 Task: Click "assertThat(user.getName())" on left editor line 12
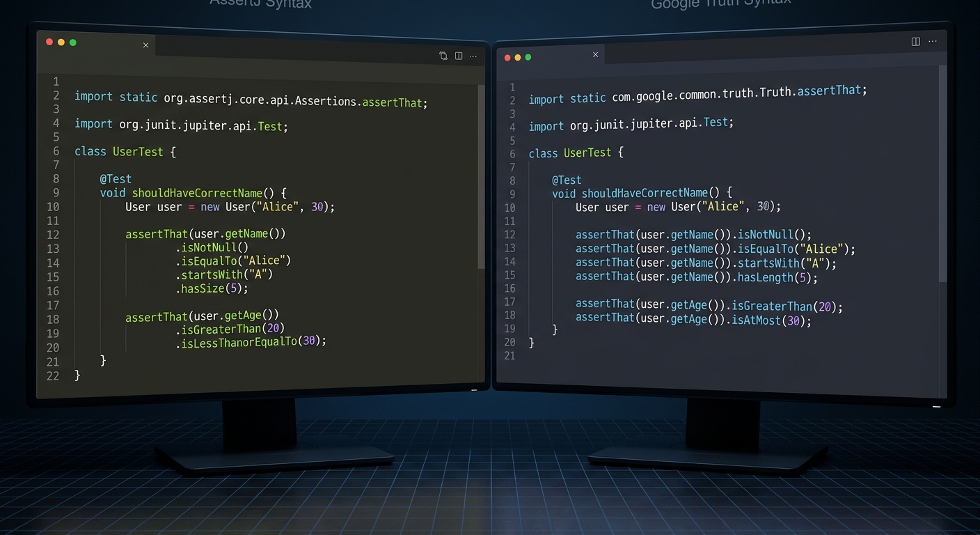205,234
